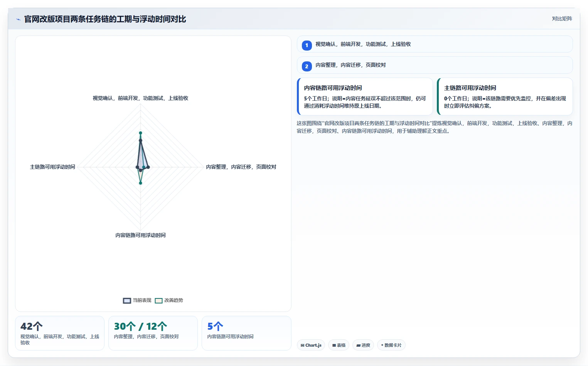Click the bottom green radar data point
Viewport: 588px width, 366px height.
(140, 183)
